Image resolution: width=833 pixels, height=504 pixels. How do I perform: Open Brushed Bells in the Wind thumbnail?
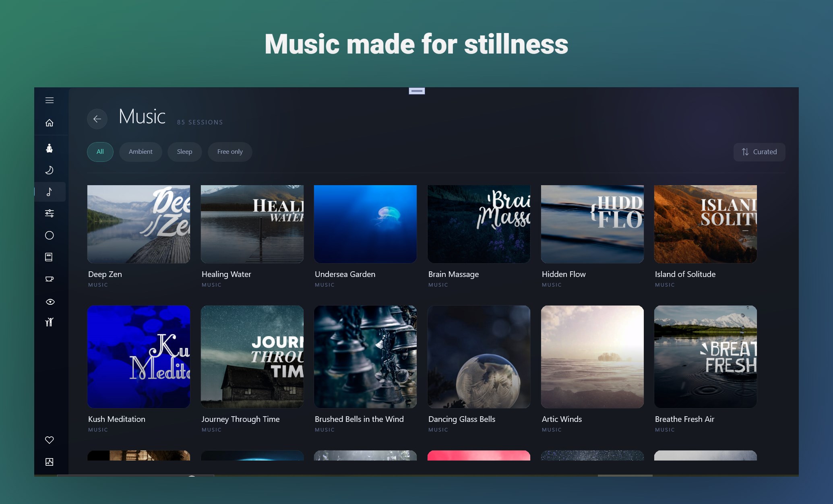point(365,357)
